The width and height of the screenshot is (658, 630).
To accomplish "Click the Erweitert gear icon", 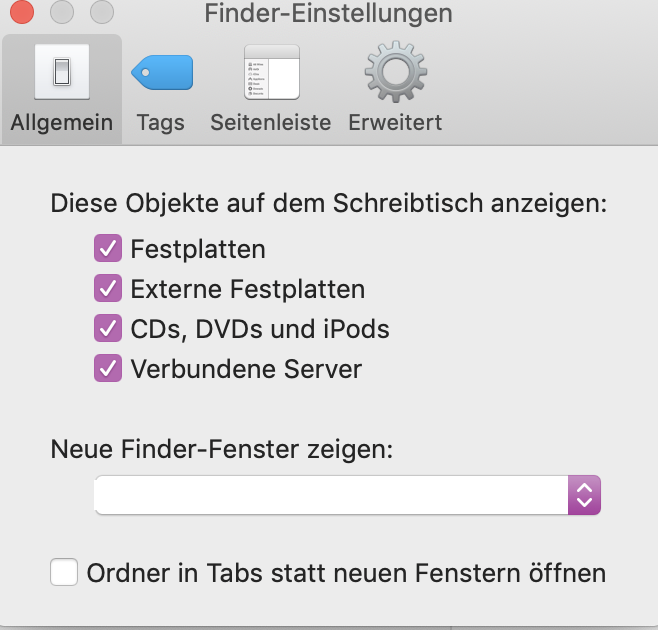I will coord(395,72).
